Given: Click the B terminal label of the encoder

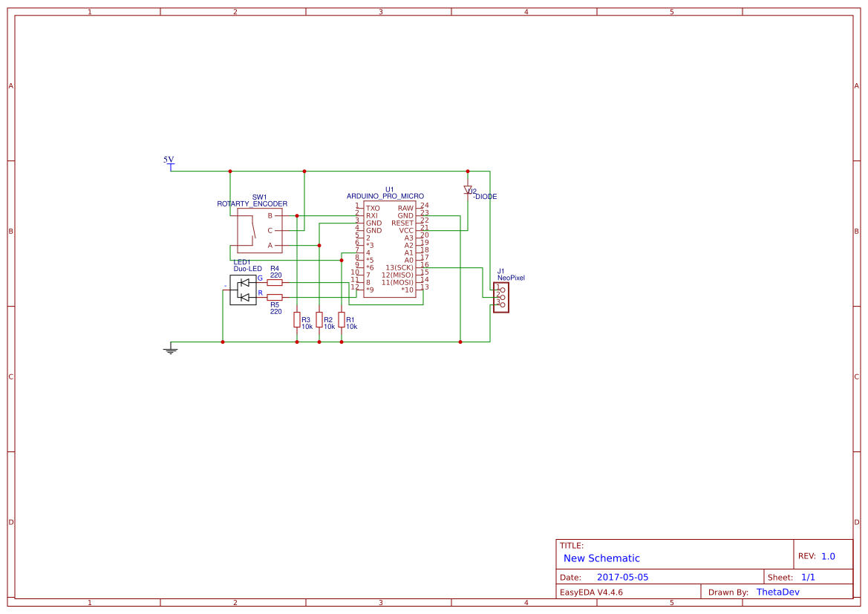Looking at the screenshot, I should [x=270, y=215].
